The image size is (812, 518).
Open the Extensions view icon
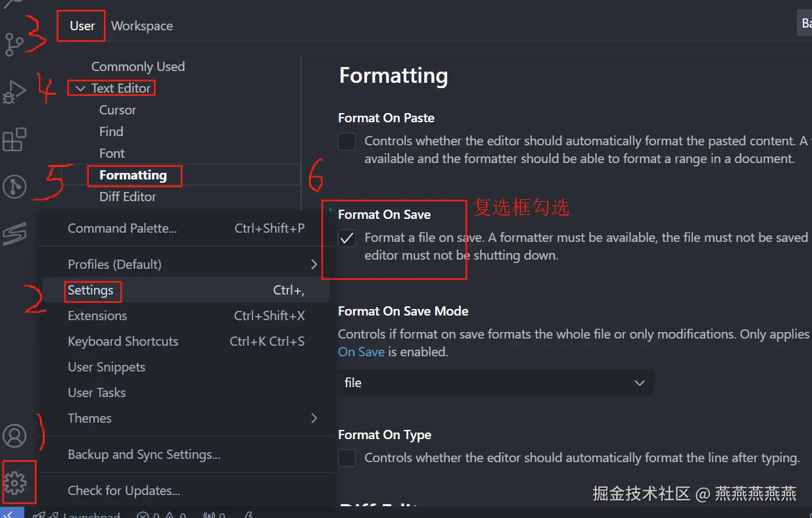click(14, 140)
